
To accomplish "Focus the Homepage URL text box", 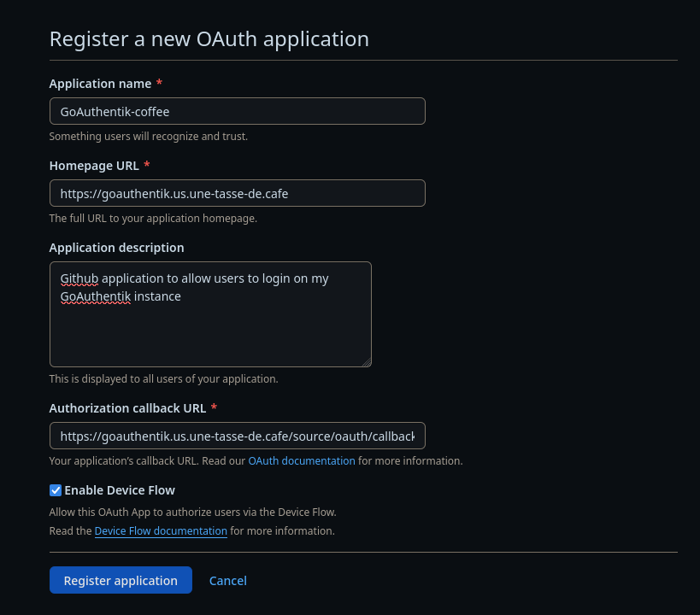I will (237, 193).
